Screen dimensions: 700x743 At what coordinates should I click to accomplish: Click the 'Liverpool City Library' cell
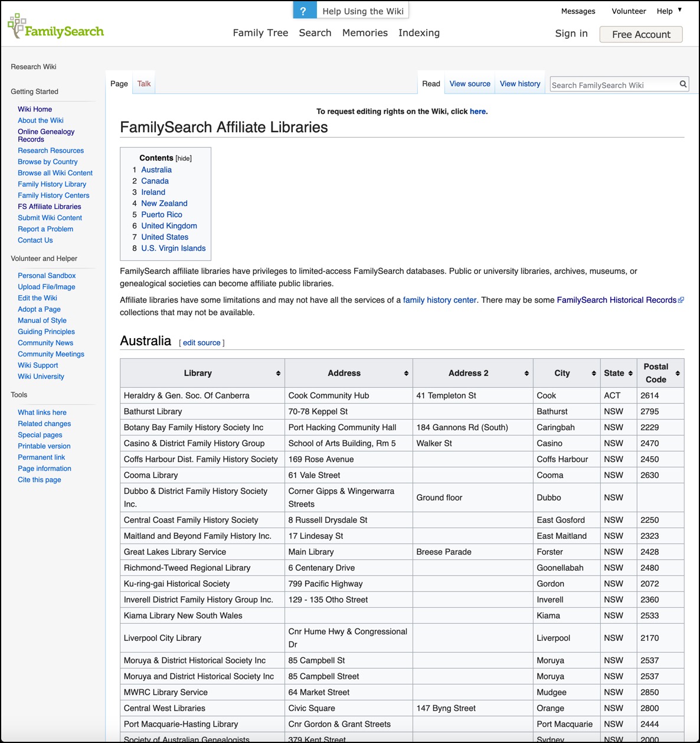(202, 638)
